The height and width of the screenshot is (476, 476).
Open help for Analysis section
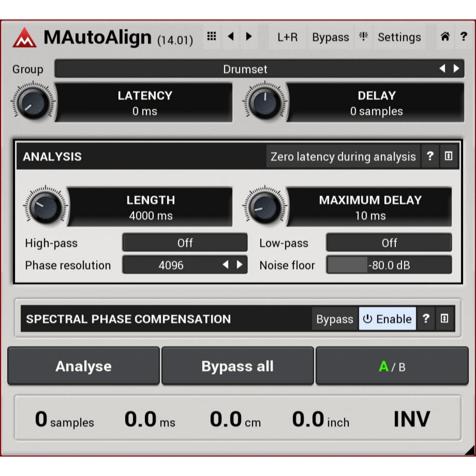point(430,156)
